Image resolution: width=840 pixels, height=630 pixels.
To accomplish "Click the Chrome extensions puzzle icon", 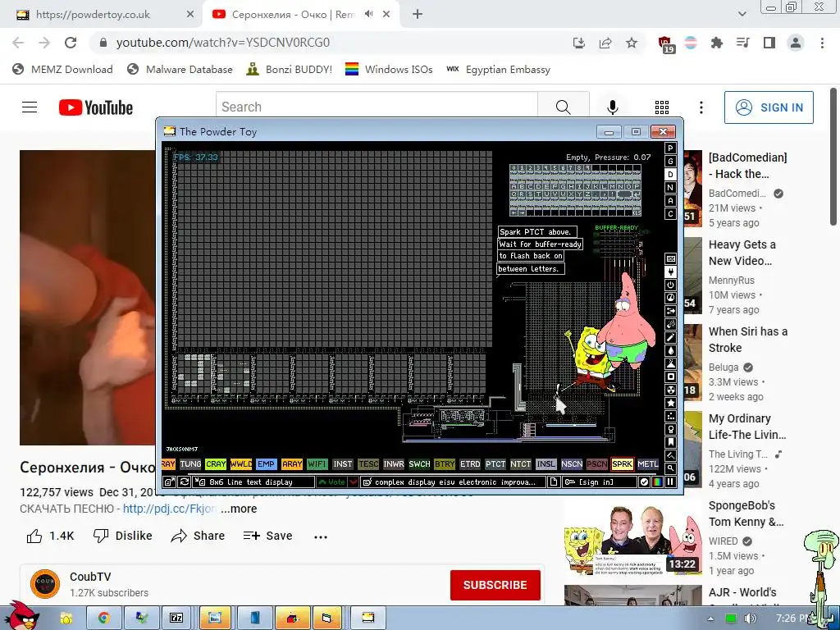I will pos(716,43).
